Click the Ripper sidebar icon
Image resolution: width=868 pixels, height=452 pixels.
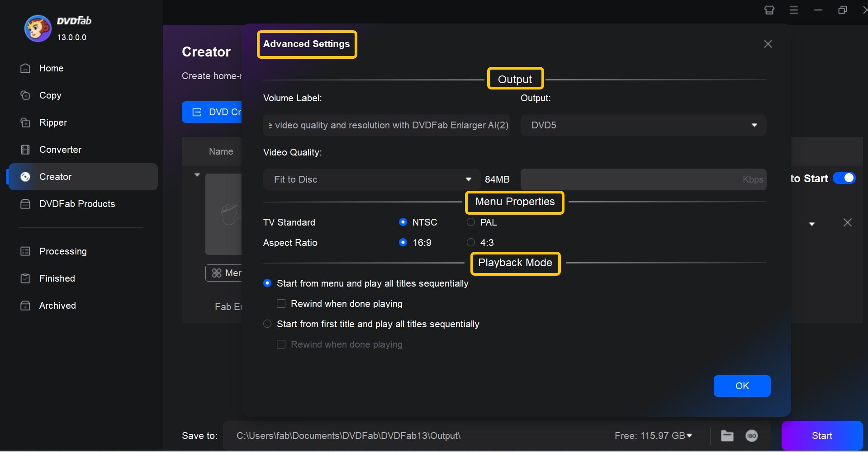point(25,122)
